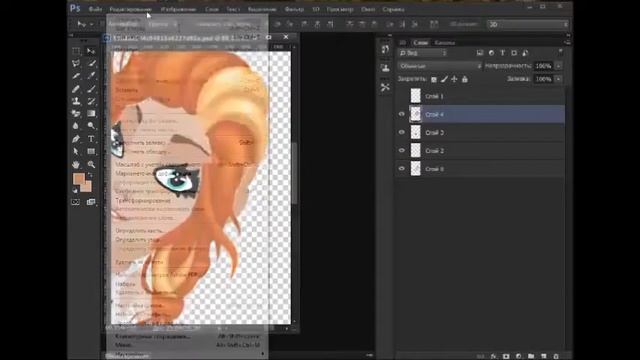Open the opacity slider dropdown arrow
640x360 pixels.
(559, 66)
